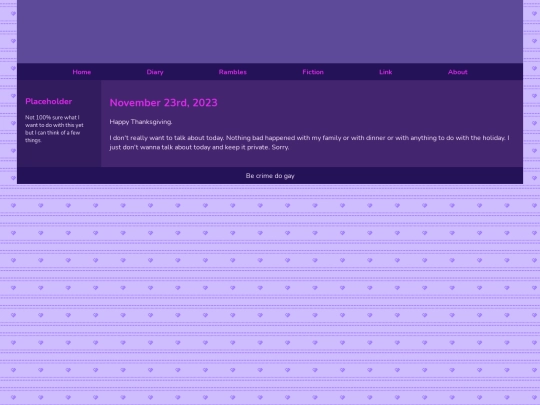Click the 'Be crime do gay' footer text
Screen dimensions: 540x405
click(270, 176)
